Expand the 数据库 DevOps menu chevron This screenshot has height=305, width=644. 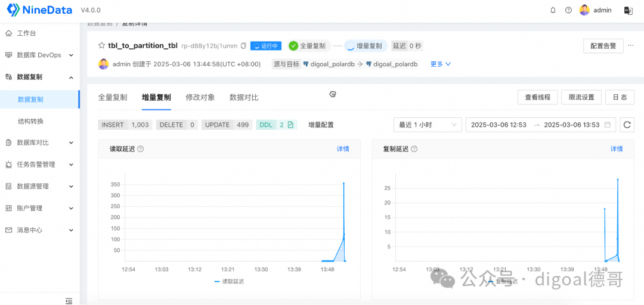pyautogui.click(x=71, y=55)
